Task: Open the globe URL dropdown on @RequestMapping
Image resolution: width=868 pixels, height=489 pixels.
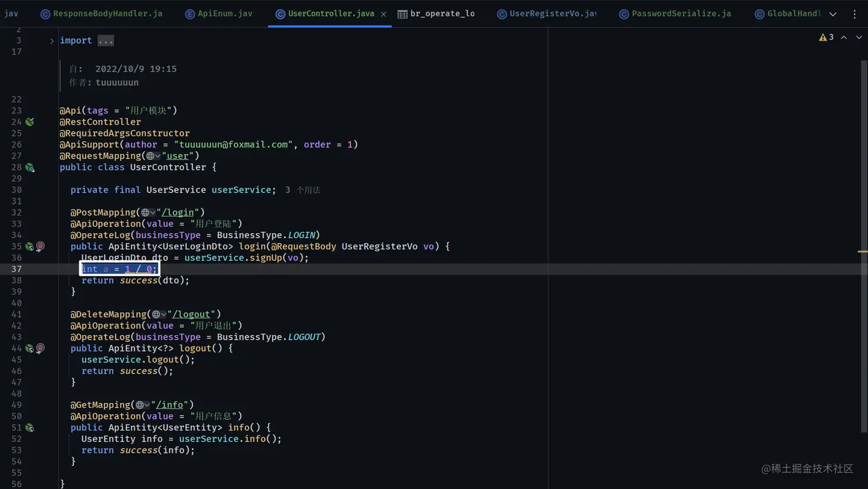Action: [153, 156]
